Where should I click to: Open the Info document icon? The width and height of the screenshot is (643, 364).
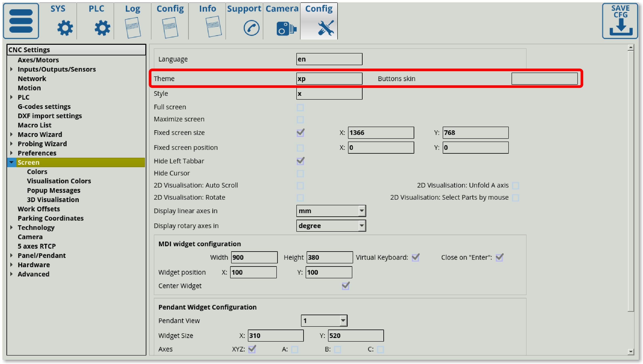[213, 26]
